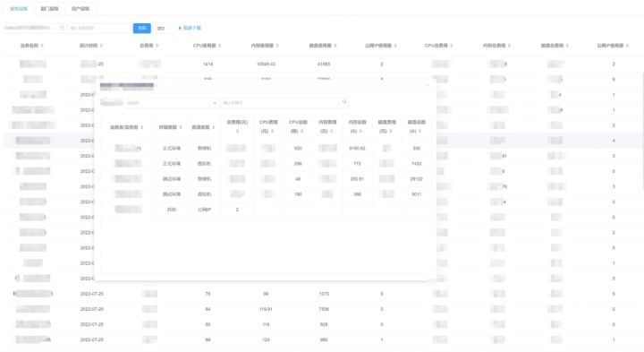Image resolution: width=644 pixels, height=352 pixels.
Task: Select the 119.91 memory usage cell
Action: pos(266,309)
